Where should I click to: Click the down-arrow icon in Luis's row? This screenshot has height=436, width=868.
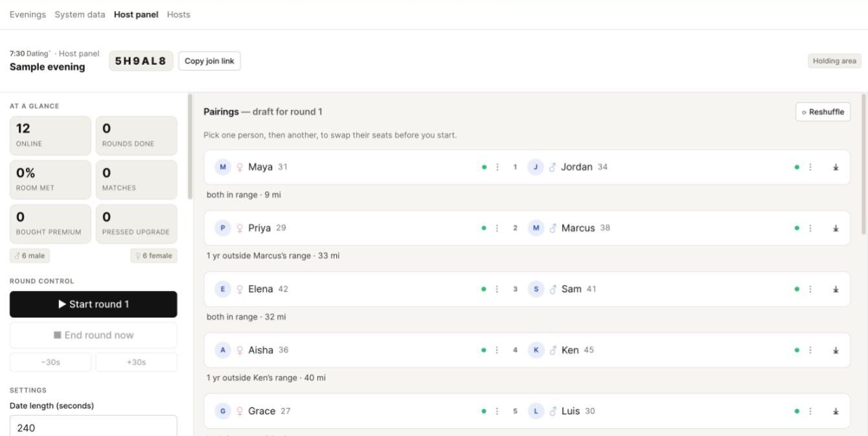(836, 411)
